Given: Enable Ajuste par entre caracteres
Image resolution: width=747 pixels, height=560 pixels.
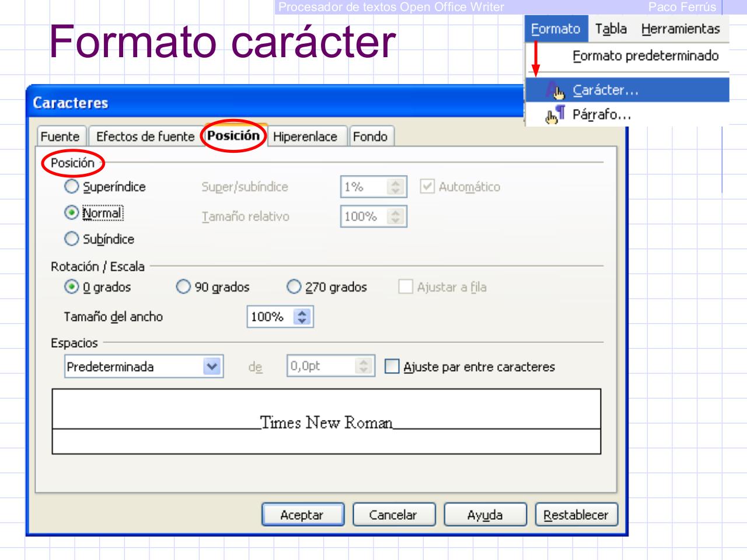Looking at the screenshot, I should (392, 367).
